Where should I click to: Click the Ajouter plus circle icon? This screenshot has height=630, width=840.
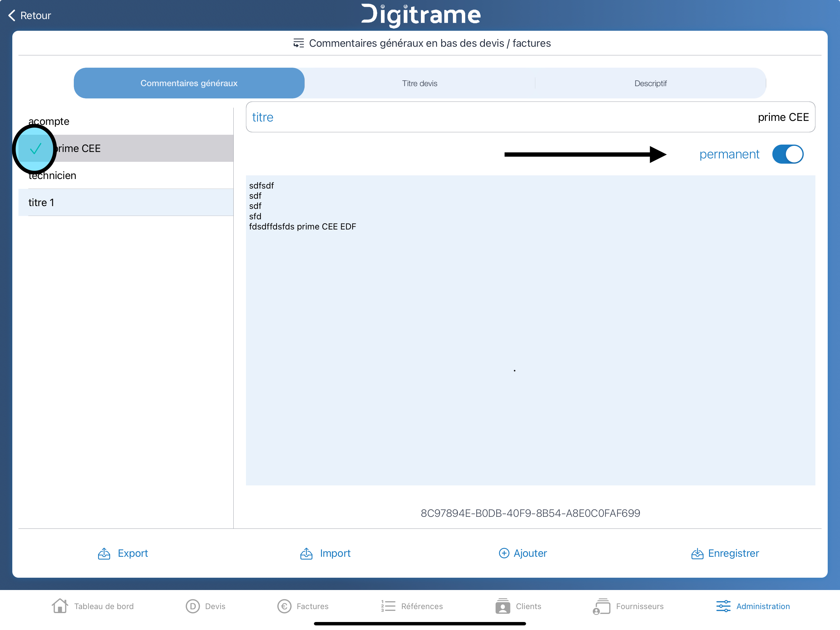tap(504, 553)
